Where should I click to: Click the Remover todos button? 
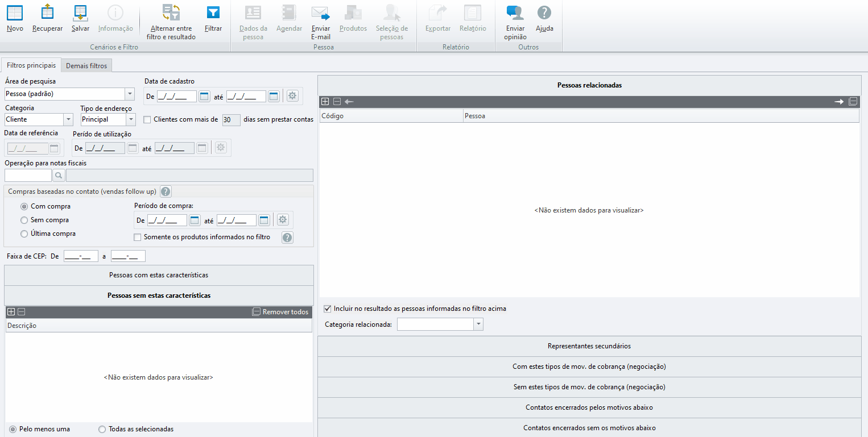(281, 312)
